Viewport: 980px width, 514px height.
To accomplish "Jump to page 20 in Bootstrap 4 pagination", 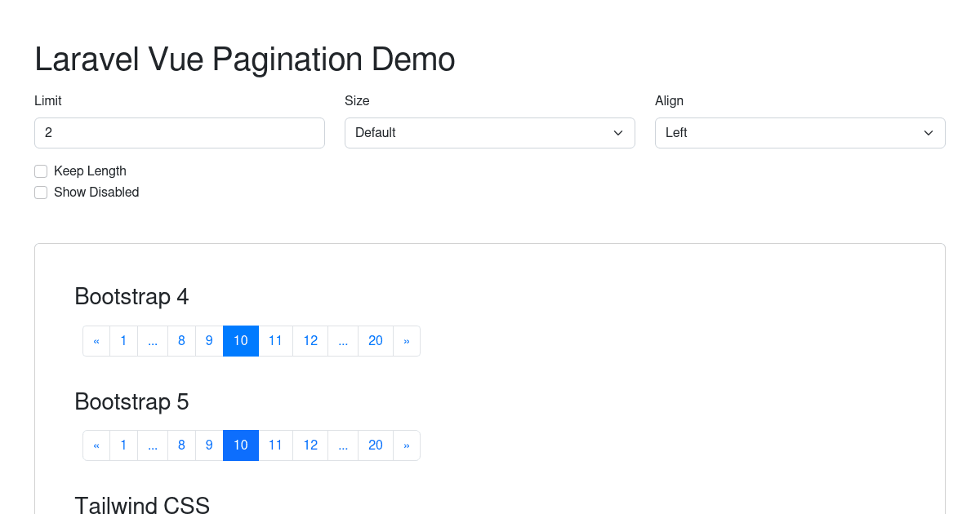I will click(376, 341).
